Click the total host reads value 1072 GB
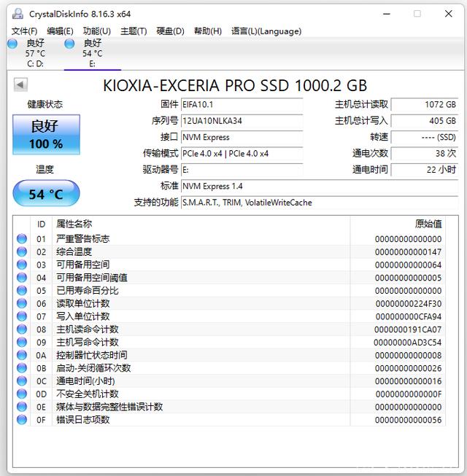Viewport: 467px width, 476px height. 425,104
